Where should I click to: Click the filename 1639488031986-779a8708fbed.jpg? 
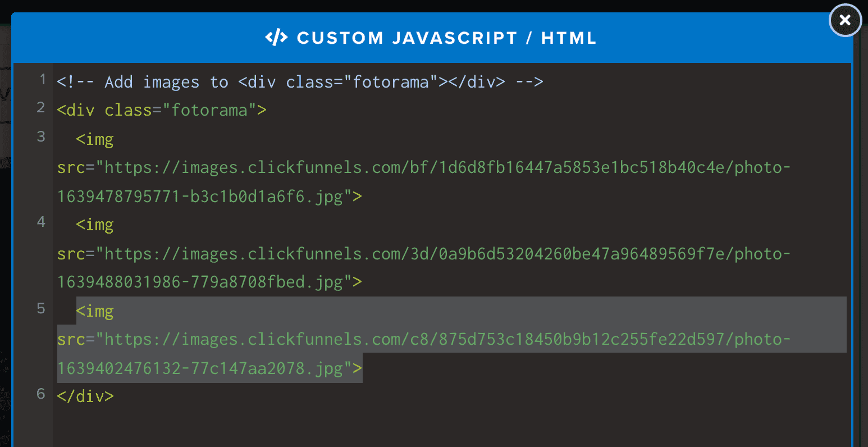pos(200,282)
